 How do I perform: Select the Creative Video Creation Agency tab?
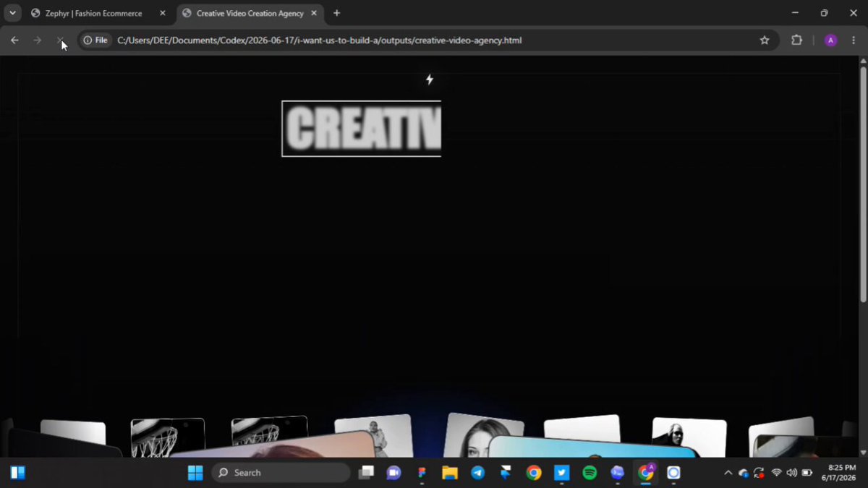click(250, 13)
